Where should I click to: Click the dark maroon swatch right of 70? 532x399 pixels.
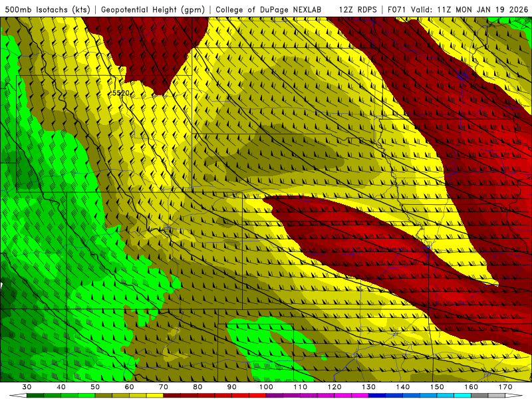(x=172, y=396)
